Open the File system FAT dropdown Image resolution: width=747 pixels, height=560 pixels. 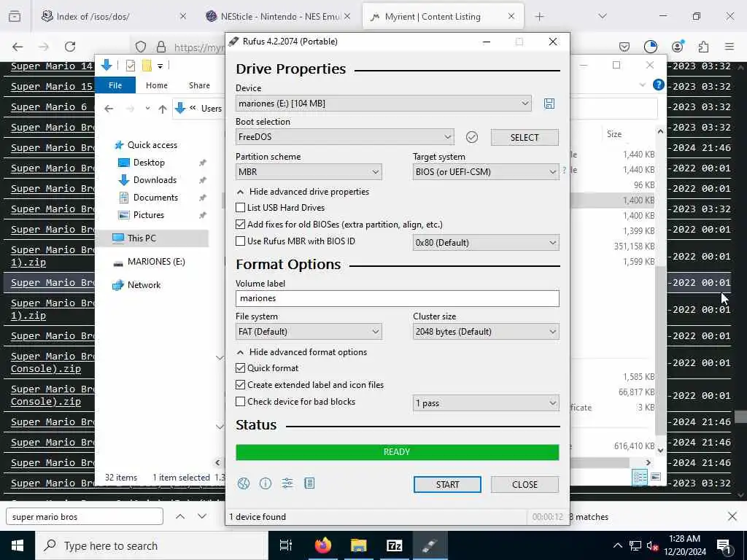(309, 332)
